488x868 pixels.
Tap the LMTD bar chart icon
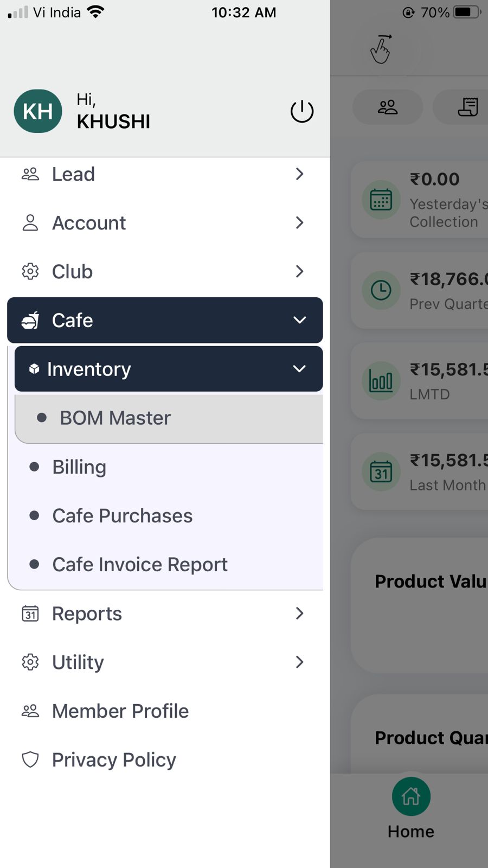tap(381, 381)
